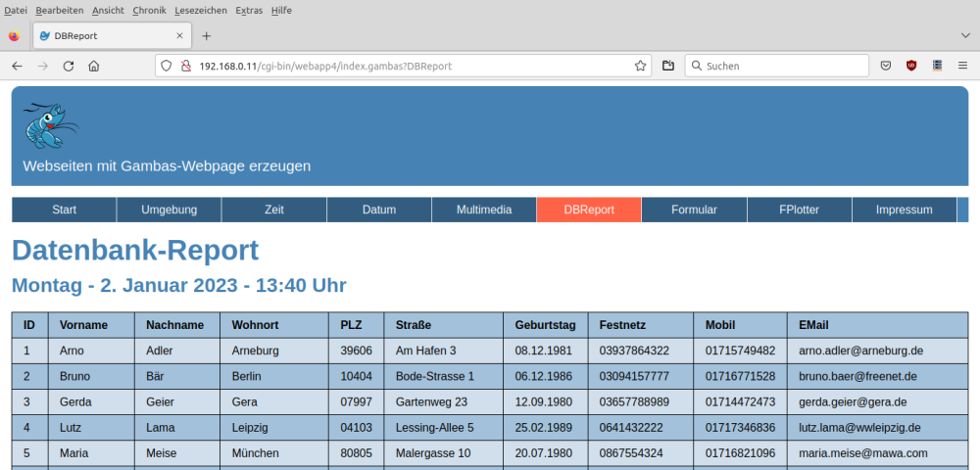Go to the browser home page

(94, 66)
